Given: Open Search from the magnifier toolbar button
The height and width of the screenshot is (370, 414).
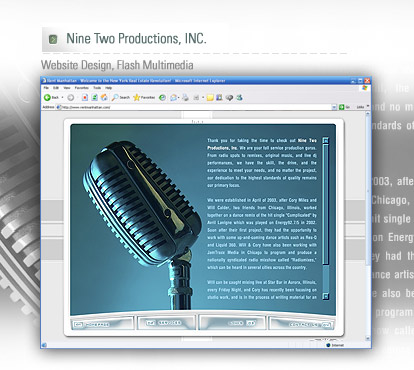Looking at the screenshot, I should [x=121, y=97].
